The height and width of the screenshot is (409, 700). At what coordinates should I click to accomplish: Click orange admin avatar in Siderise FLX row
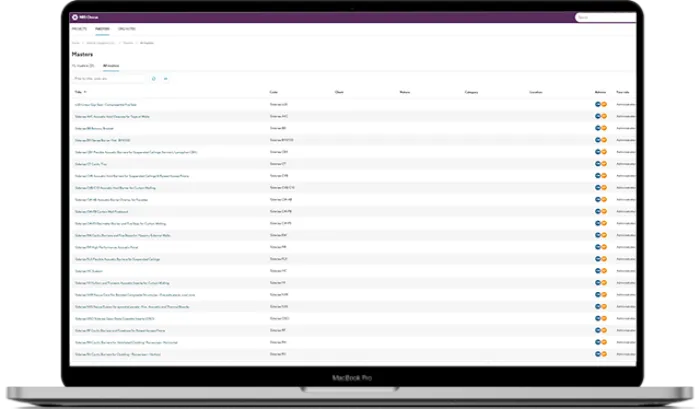pyautogui.click(x=604, y=259)
